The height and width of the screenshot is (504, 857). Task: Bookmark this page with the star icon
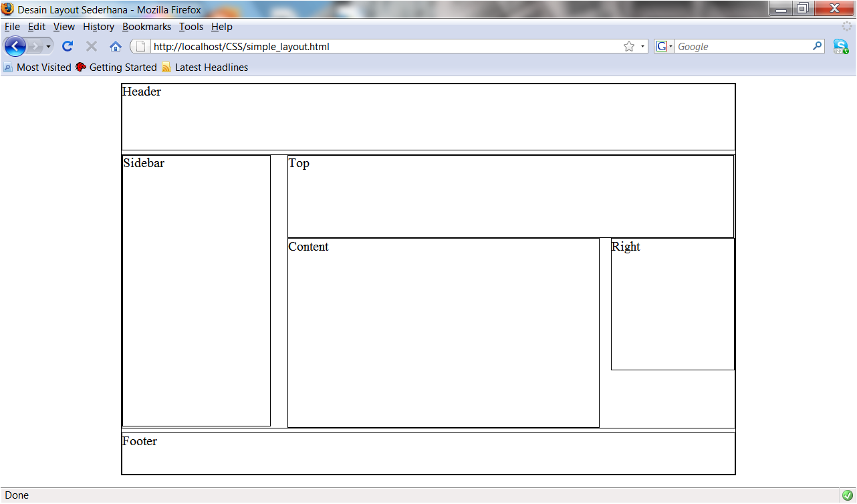click(x=628, y=46)
